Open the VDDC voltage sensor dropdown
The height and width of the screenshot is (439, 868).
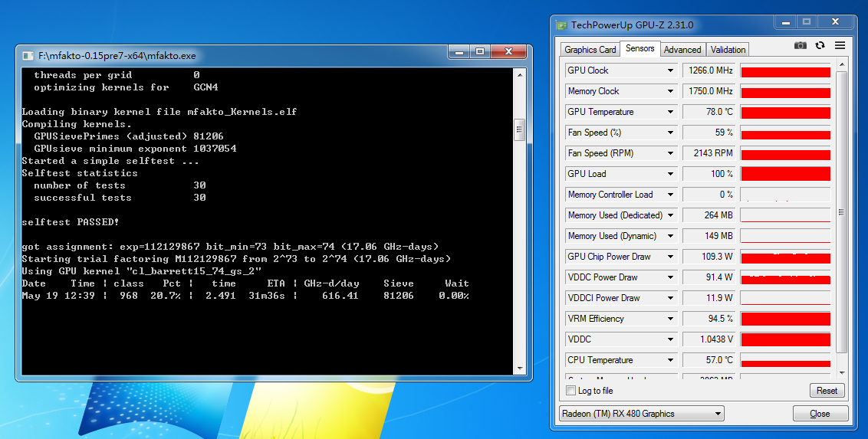click(x=670, y=339)
